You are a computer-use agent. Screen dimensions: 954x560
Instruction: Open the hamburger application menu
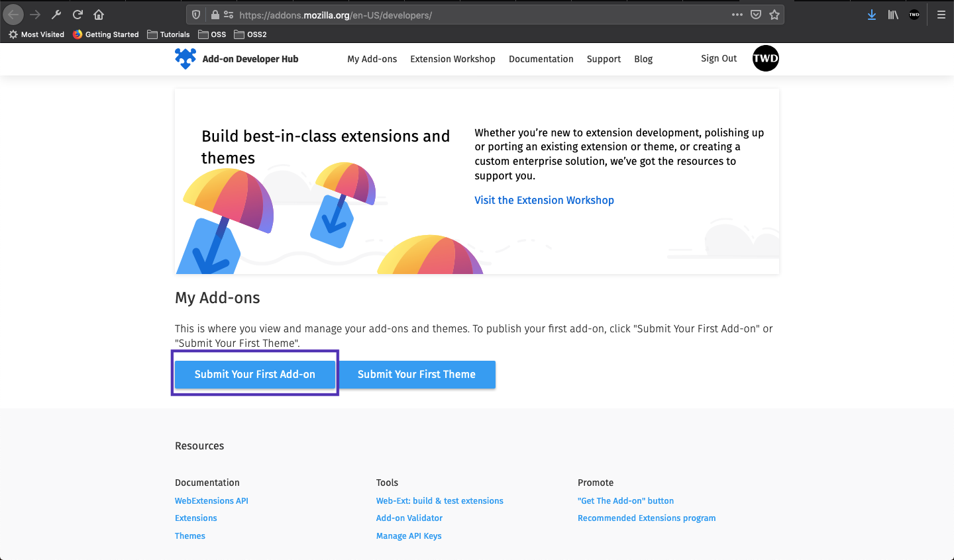[x=941, y=15]
